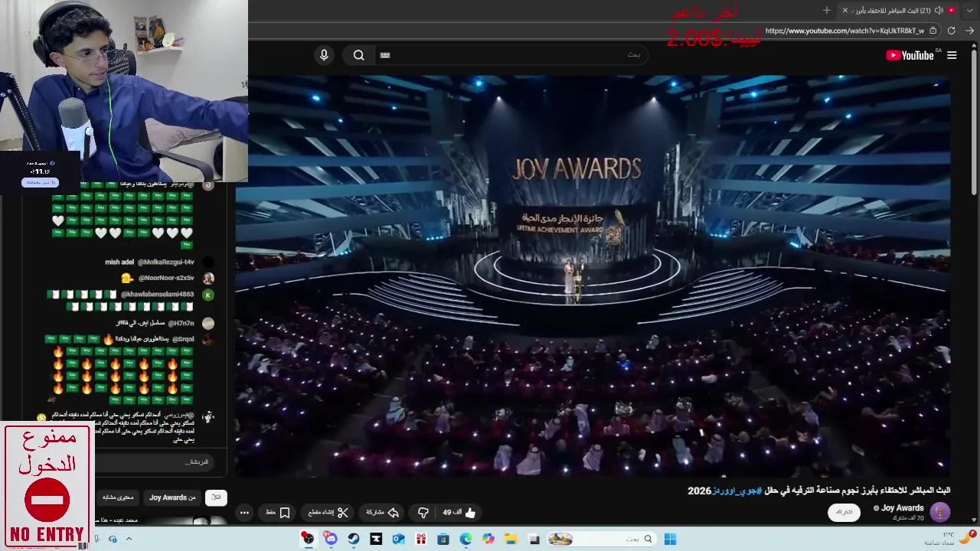Image resolution: width=980 pixels, height=551 pixels.
Task: Open the black anvil app icon in taskbar
Action: 376,540
